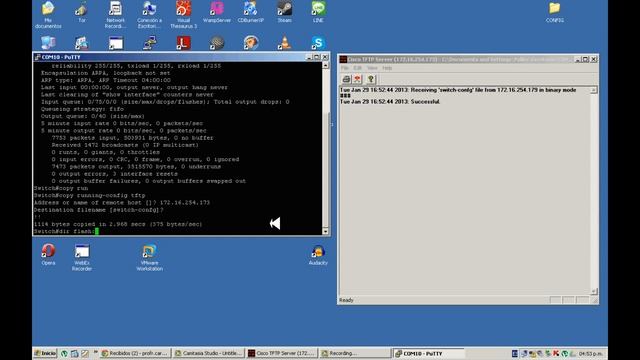The width and height of the screenshot is (640, 360).
Task: Maximize the Cisco TFTP Server window
Action: pos(585,60)
